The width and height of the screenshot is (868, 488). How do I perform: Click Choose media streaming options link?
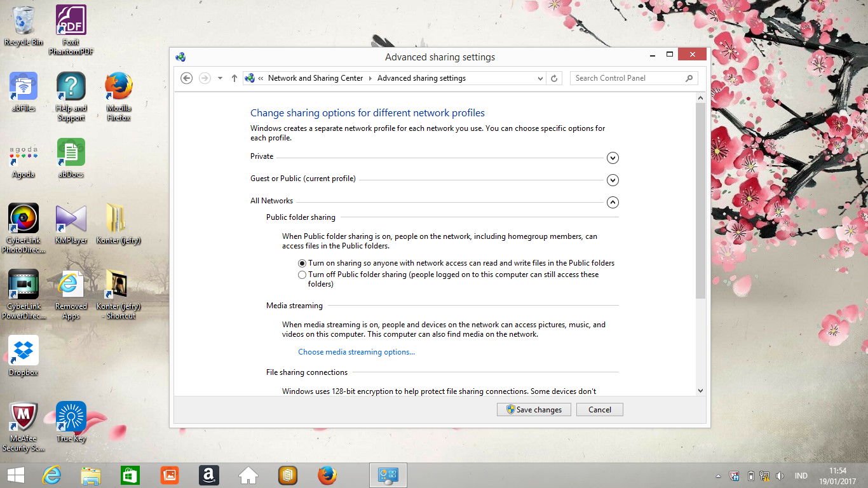click(x=356, y=352)
